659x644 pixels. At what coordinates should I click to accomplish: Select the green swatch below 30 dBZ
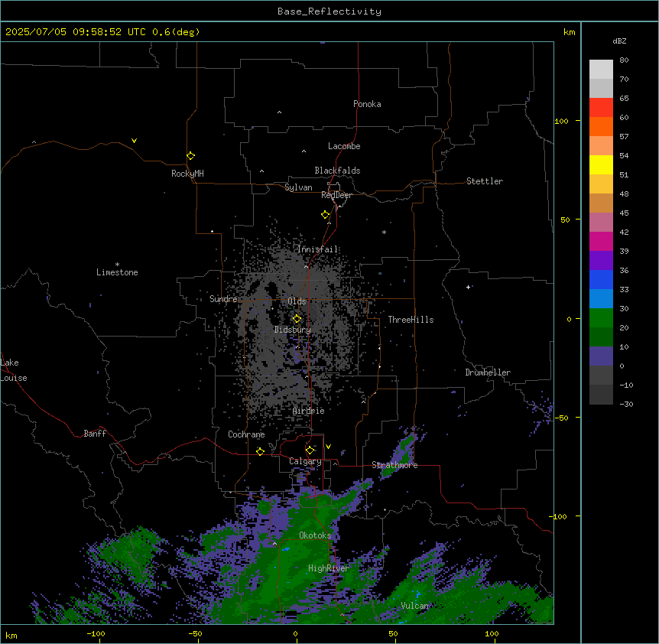point(601,318)
